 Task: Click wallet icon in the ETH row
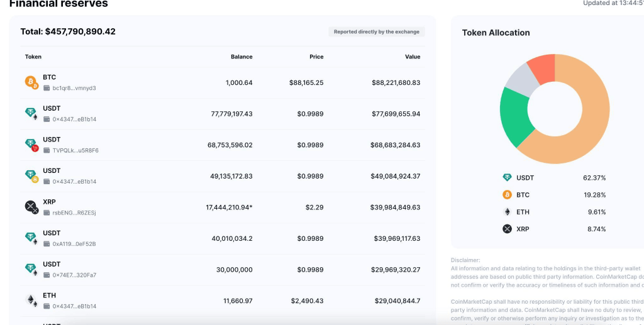47,306
